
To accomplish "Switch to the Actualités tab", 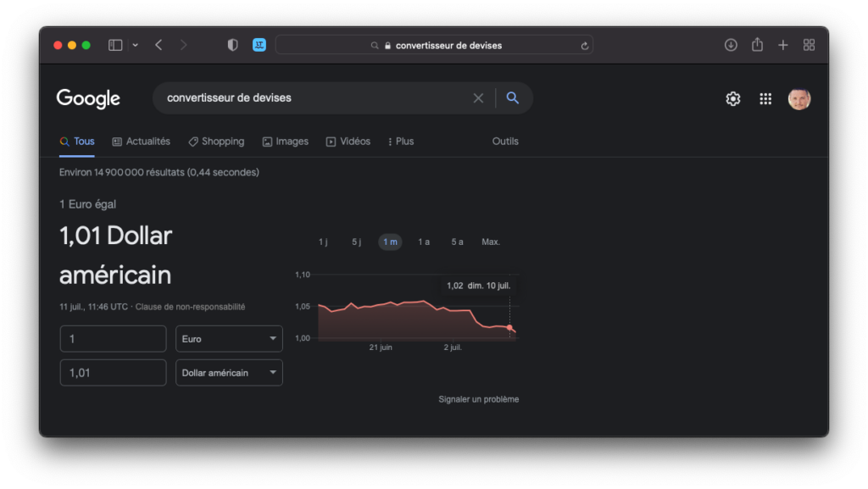I will tap(142, 142).
